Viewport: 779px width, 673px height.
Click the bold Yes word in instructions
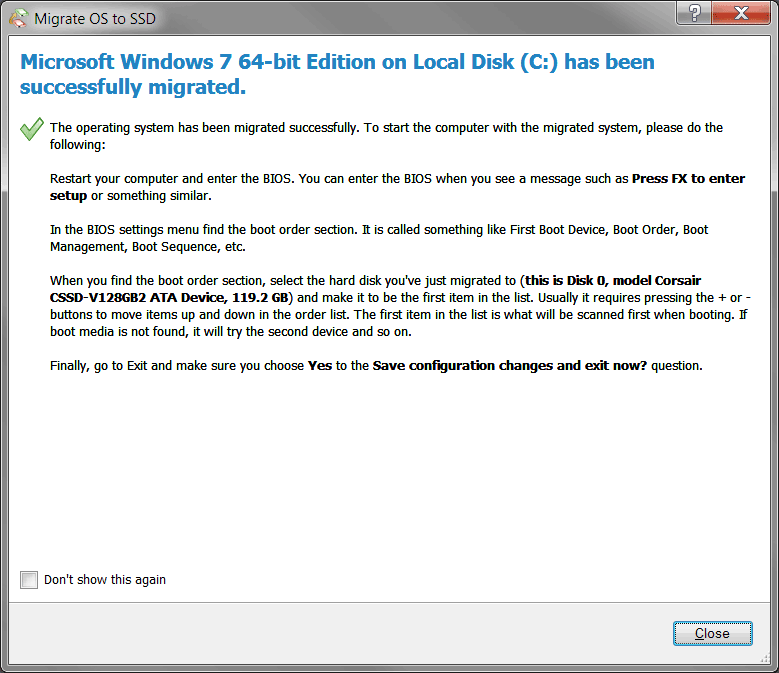pyautogui.click(x=320, y=366)
